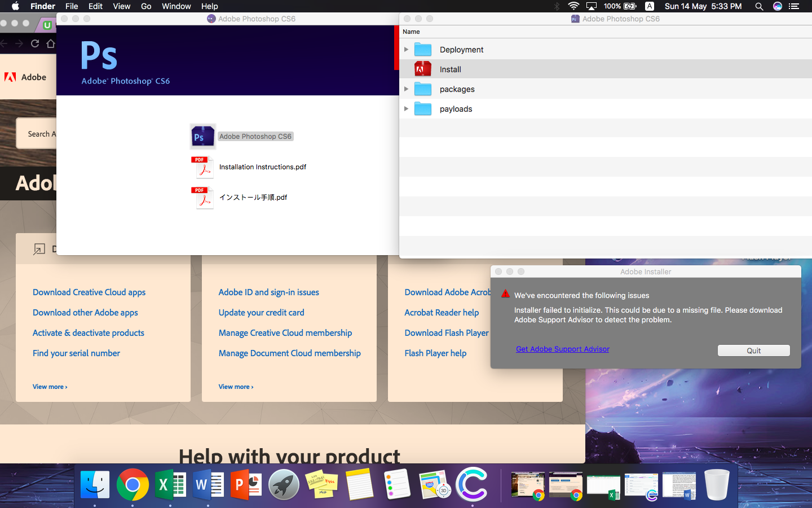Open the blue ring C app in Dock
The width and height of the screenshot is (812, 508).
click(472, 484)
